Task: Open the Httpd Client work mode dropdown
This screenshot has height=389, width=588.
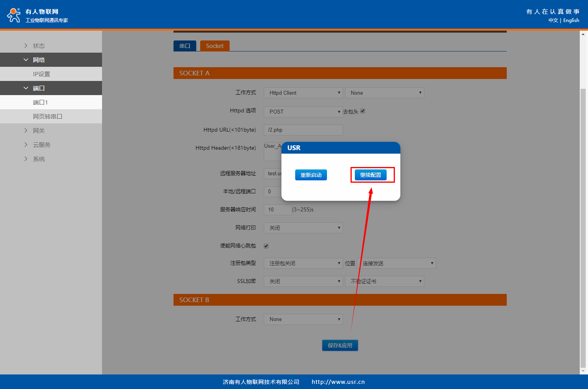Action: [x=303, y=93]
